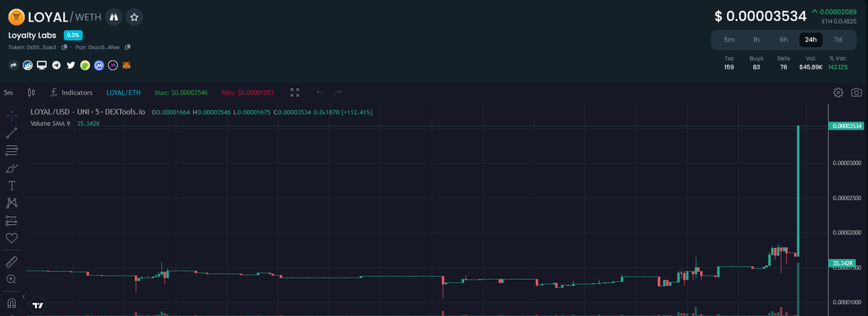
Task: Select the 1h stats timeframe tab
Action: [756, 40]
